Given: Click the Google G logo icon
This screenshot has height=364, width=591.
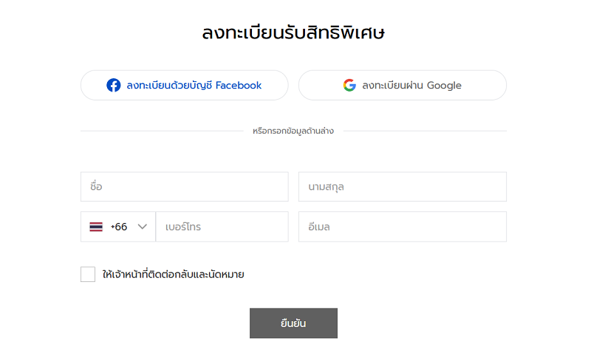Looking at the screenshot, I should (x=349, y=85).
